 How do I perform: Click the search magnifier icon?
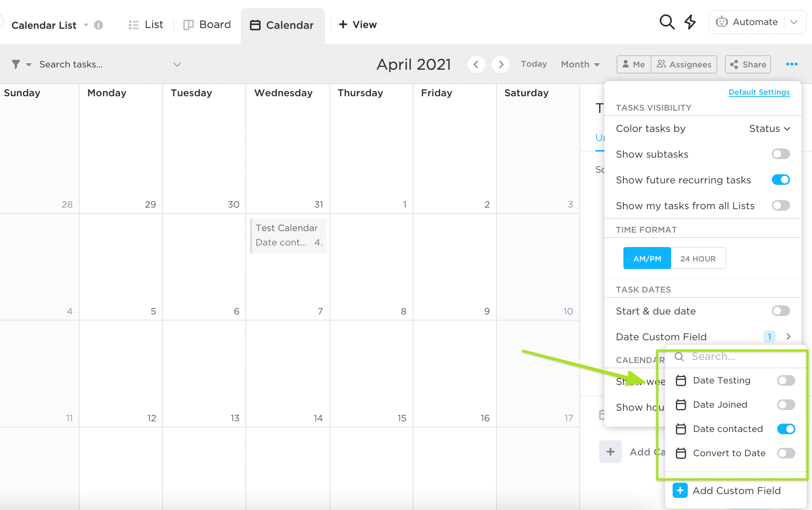(x=667, y=22)
